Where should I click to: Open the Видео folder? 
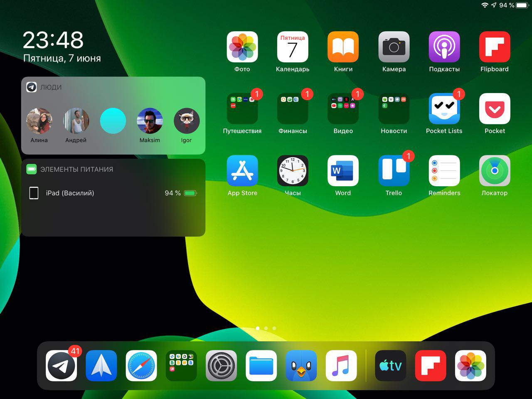coord(343,109)
